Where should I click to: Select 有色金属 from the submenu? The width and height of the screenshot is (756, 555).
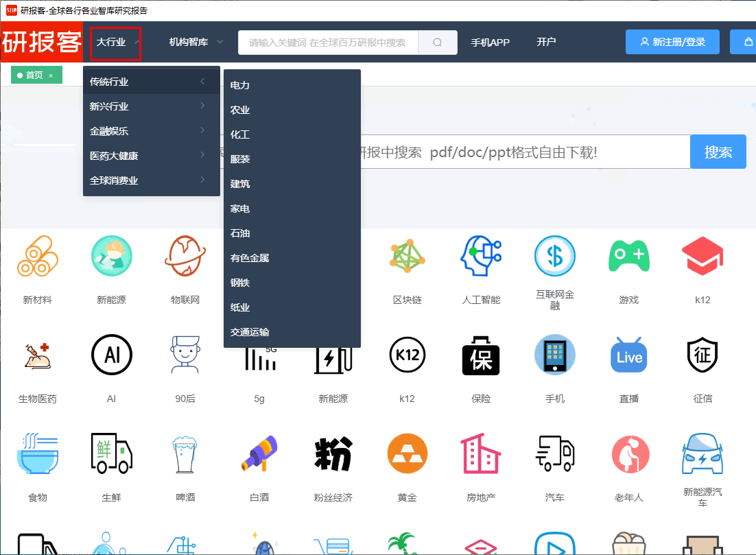(x=292, y=258)
